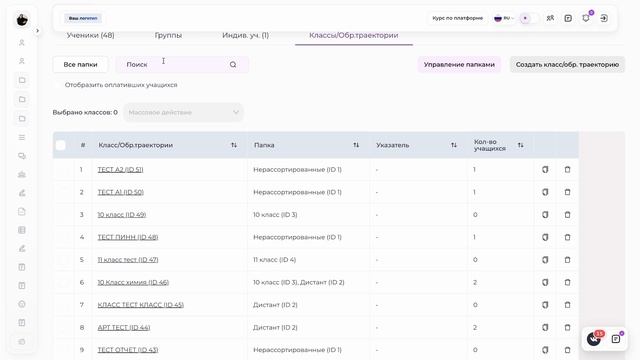Viewport: 640px width, 360px height.
Task: Click folder cell '11 класс (ID 4)'
Action: [275, 260]
